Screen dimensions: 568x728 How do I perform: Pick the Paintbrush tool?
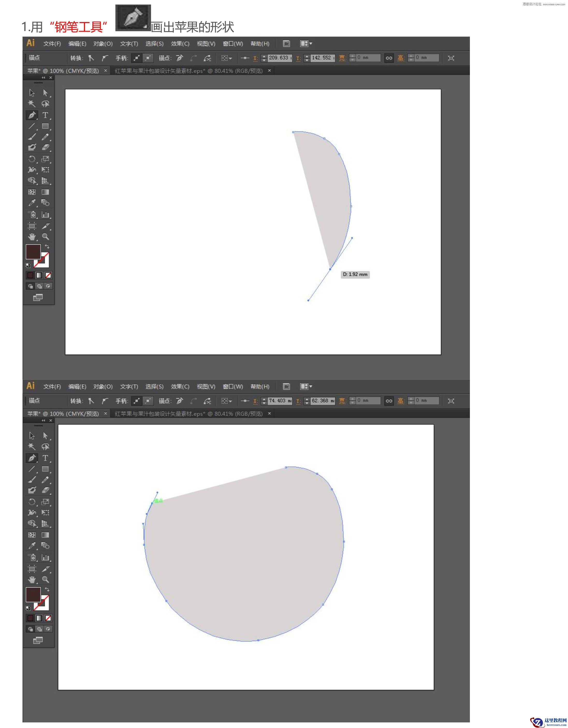(32, 137)
